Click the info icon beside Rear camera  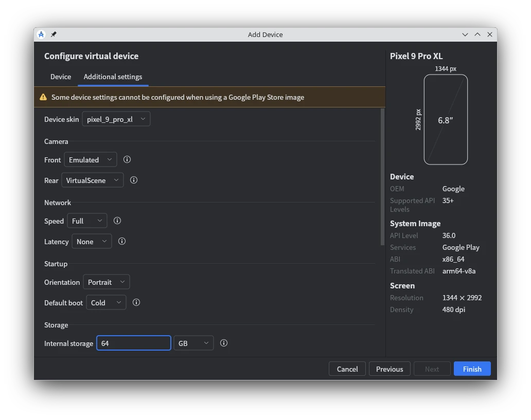pos(134,180)
